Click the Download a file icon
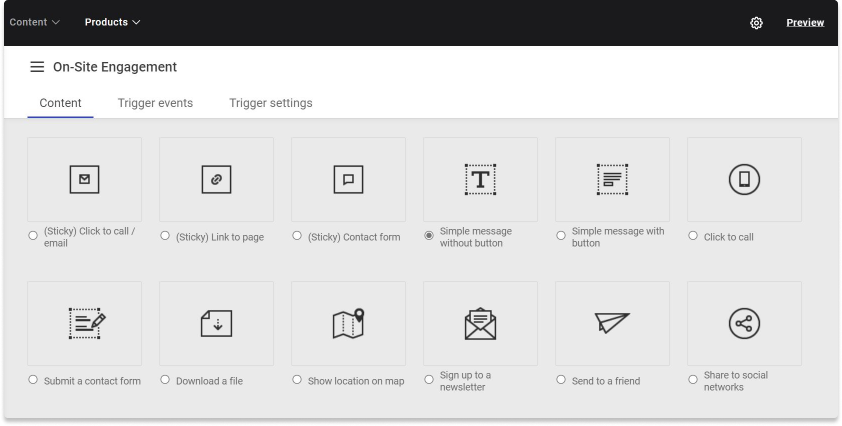 point(216,323)
